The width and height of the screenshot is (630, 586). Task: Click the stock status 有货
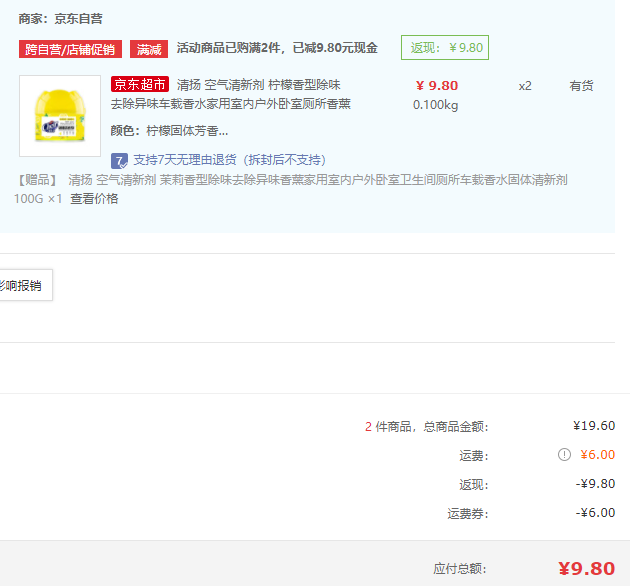[581, 86]
